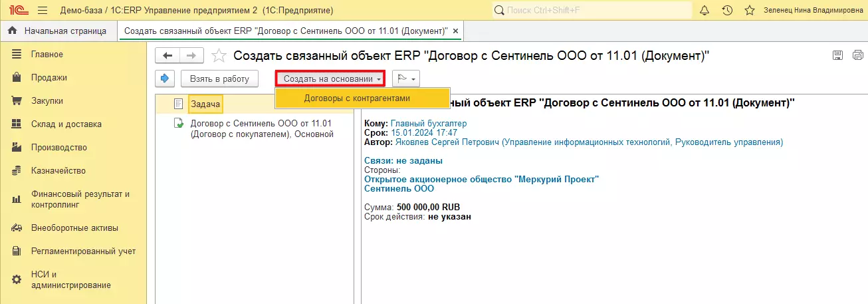Click the Главное lines icon
Screen dimensions: 868x304
[x=17, y=55]
